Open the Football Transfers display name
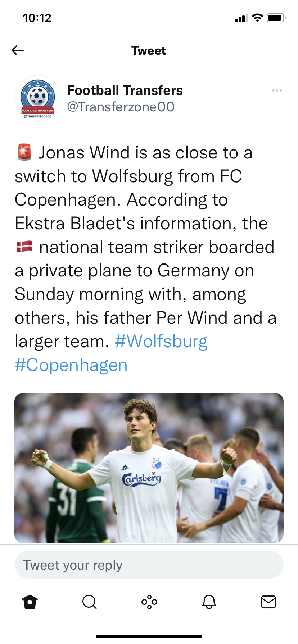This screenshot has height=644, width=298. [x=125, y=90]
